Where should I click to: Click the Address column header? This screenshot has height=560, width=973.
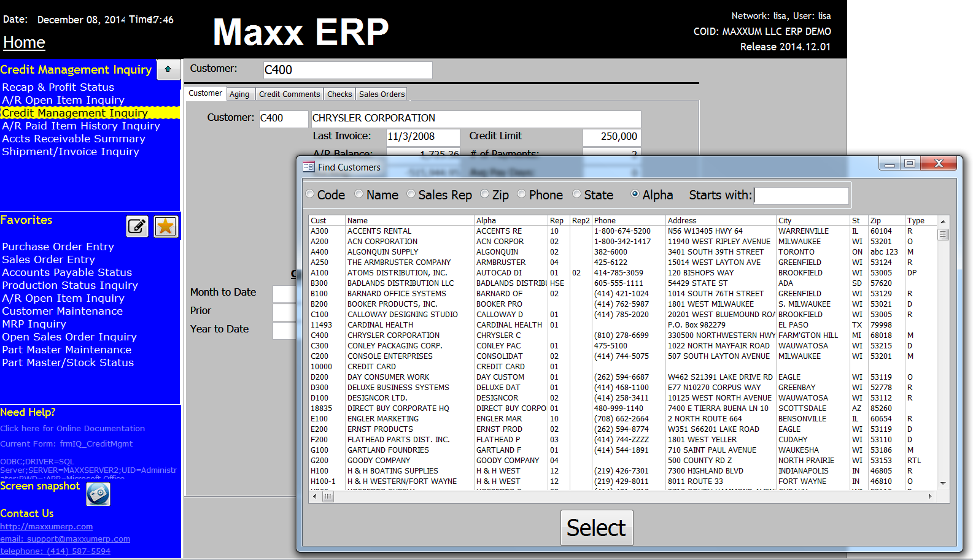pos(721,221)
